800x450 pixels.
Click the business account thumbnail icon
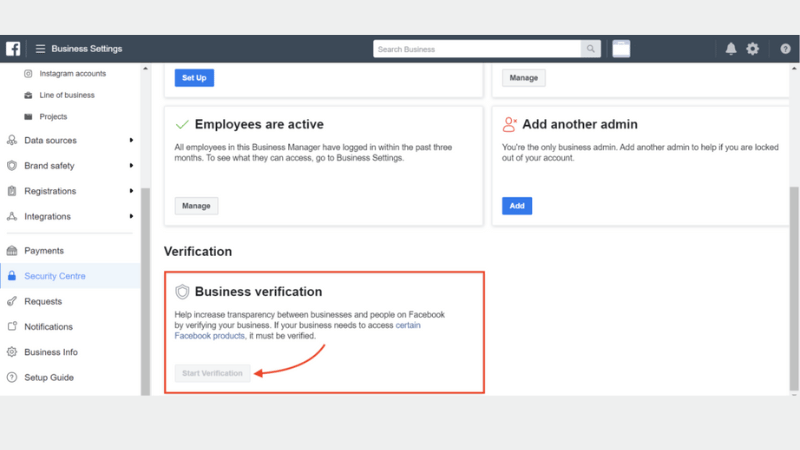click(x=621, y=48)
